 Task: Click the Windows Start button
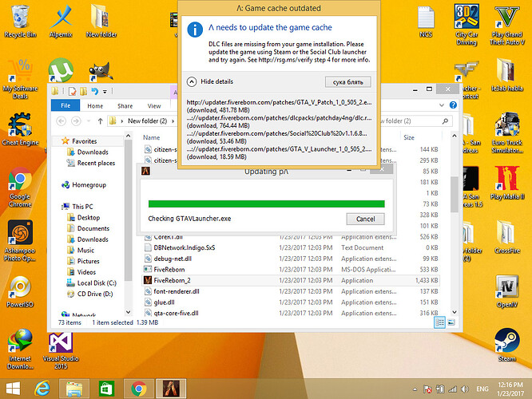coord(13,389)
